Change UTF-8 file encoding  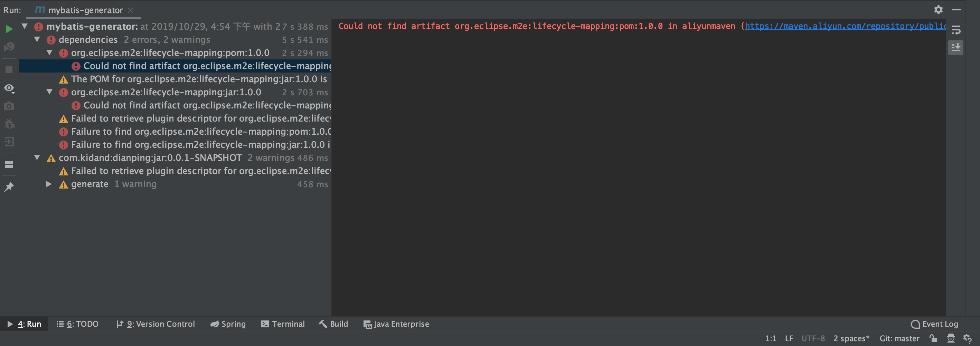pos(813,338)
